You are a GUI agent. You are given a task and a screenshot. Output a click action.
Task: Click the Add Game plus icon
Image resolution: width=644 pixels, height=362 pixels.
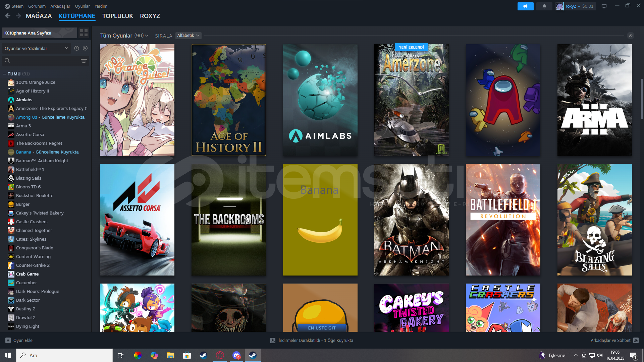[8, 340]
